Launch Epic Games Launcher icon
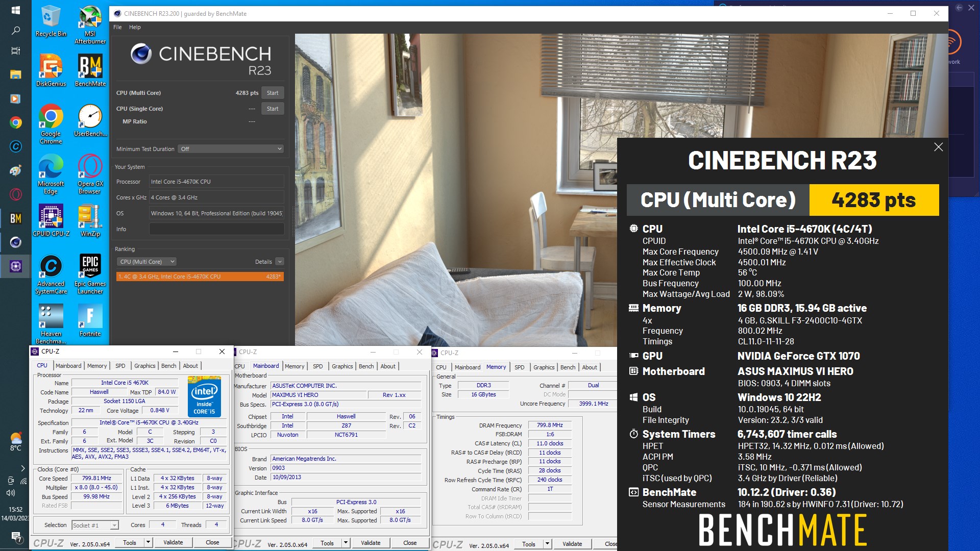Image resolution: width=980 pixels, height=551 pixels. pos(90,274)
